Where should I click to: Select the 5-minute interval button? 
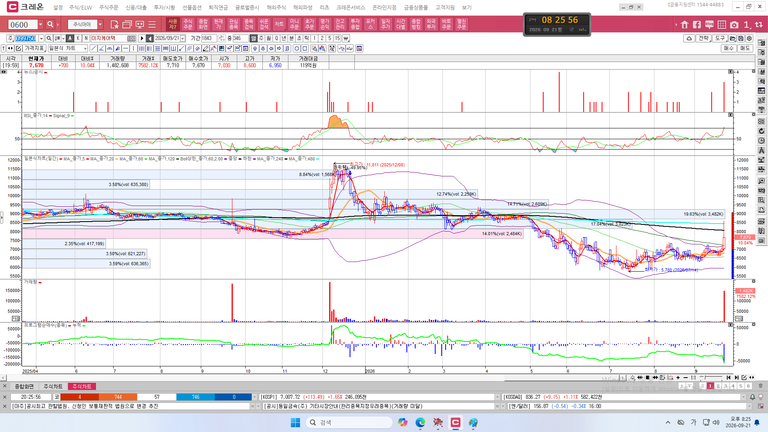(330, 38)
